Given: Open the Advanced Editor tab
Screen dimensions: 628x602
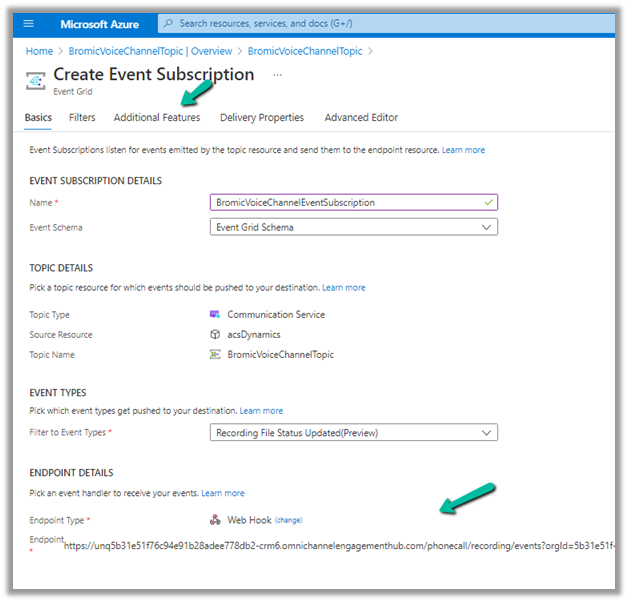Looking at the screenshot, I should (x=361, y=118).
